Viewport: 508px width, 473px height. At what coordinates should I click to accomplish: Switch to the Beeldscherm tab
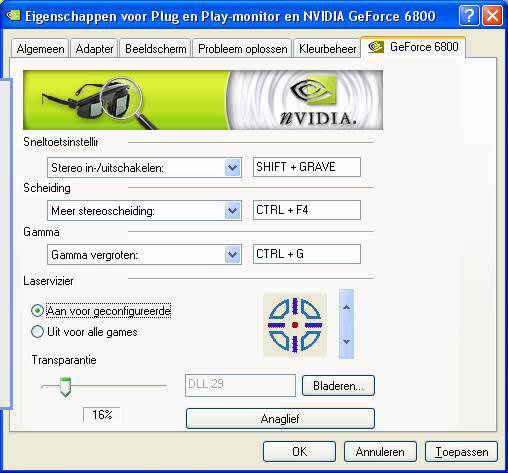click(x=156, y=49)
